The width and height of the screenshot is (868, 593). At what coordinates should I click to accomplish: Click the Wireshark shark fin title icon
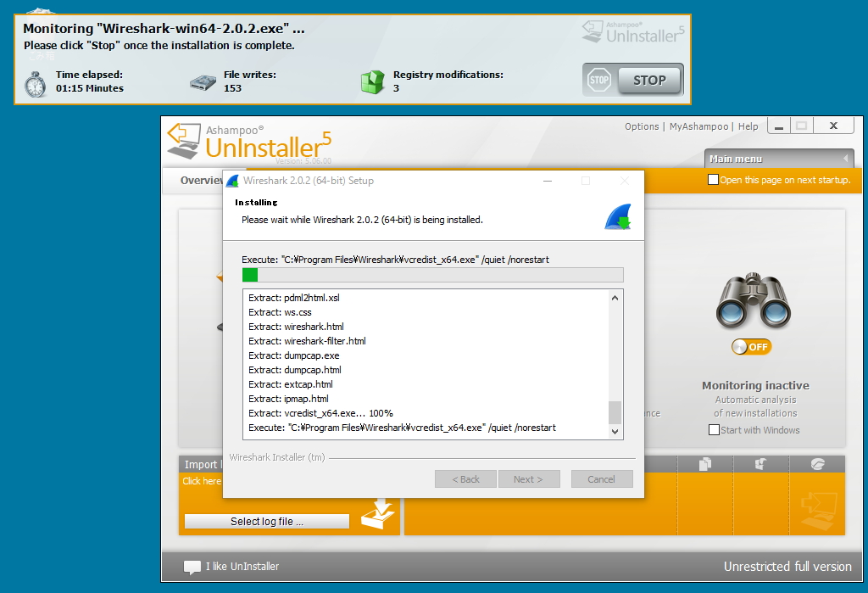pos(232,181)
